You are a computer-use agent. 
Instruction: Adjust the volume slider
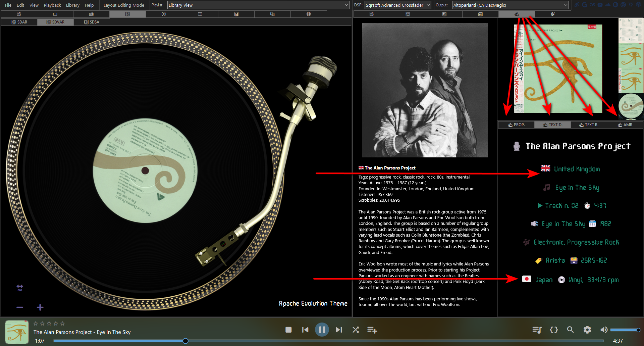click(x=625, y=330)
